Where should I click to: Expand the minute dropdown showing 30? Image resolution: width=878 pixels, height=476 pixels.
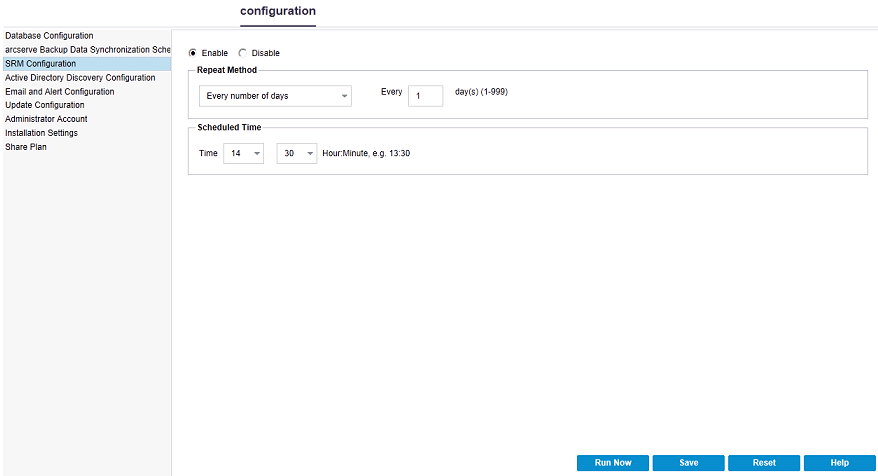click(297, 153)
